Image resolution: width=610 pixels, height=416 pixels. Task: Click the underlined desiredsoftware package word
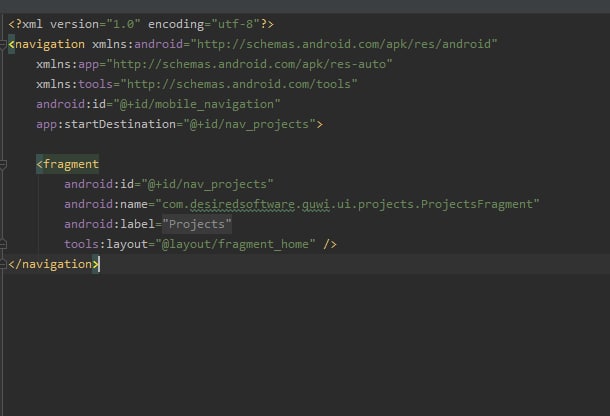[x=242, y=204]
